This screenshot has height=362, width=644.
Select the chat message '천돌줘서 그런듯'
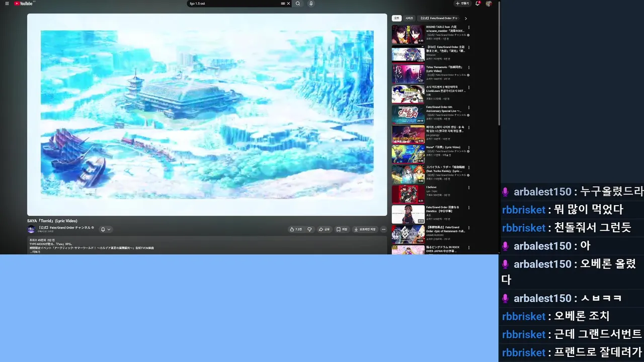pos(592,228)
